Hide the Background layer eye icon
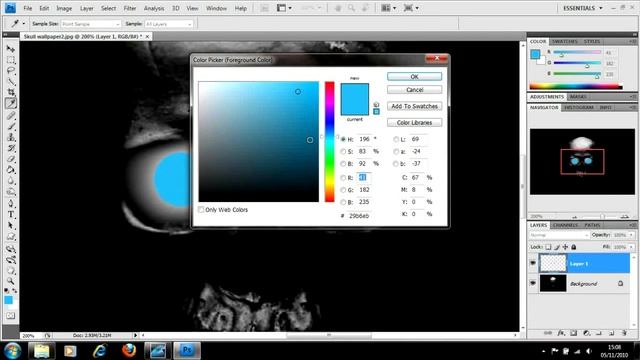This screenshot has height=360, width=640. [533, 283]
